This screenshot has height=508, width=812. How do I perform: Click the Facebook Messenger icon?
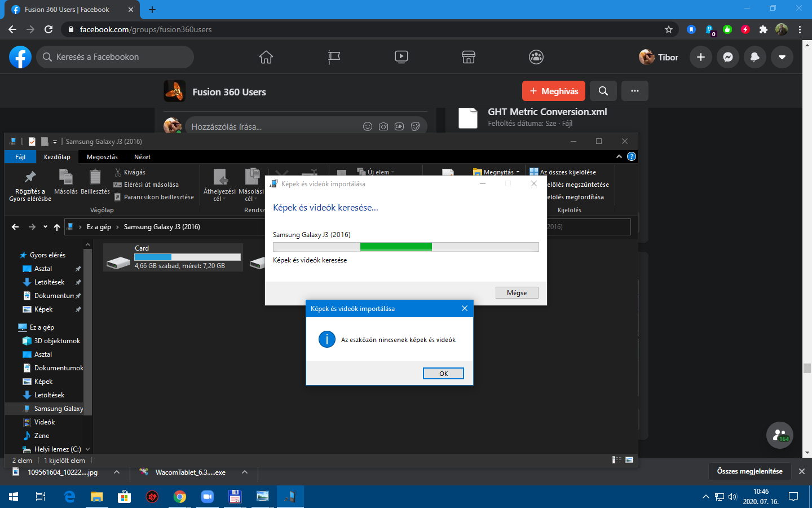728,57
